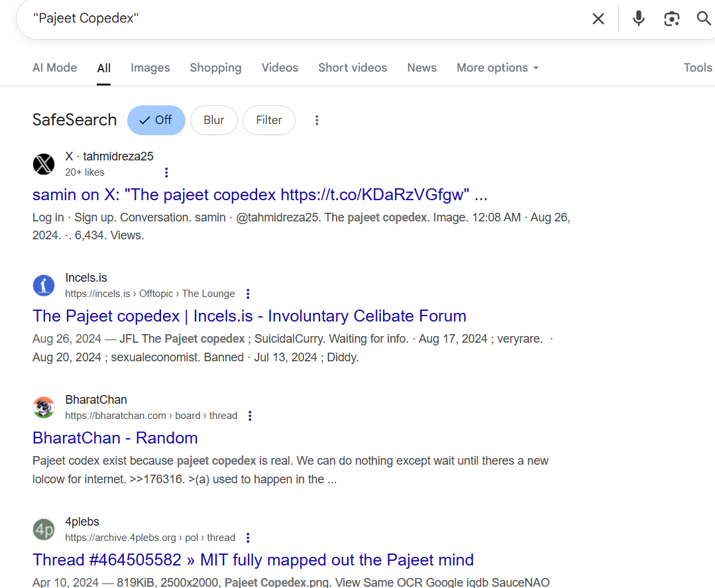Open three-dot menu beside 20+ likes
This screenshot has height=588, width=715.
pos(166,172)
